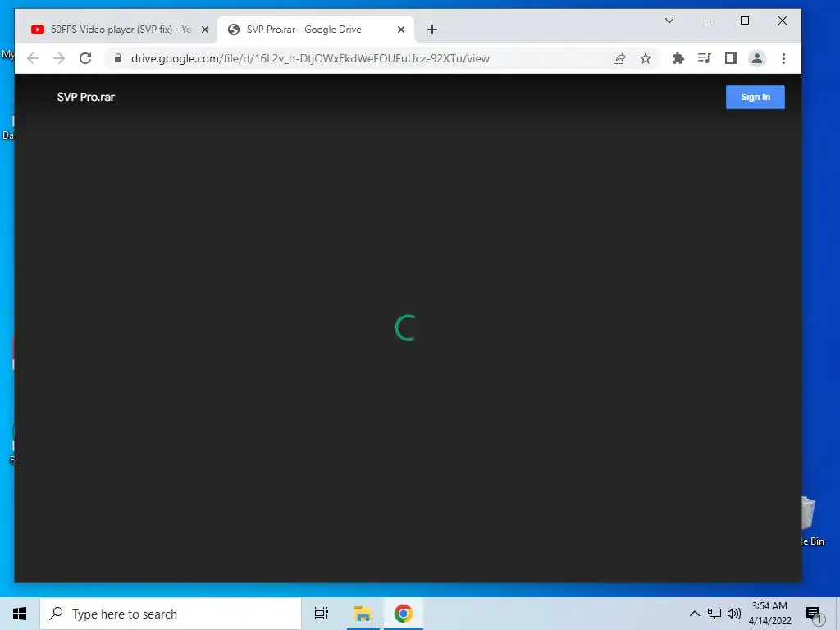
Task: Expand tab search chevron
Action: pos(669,21)
